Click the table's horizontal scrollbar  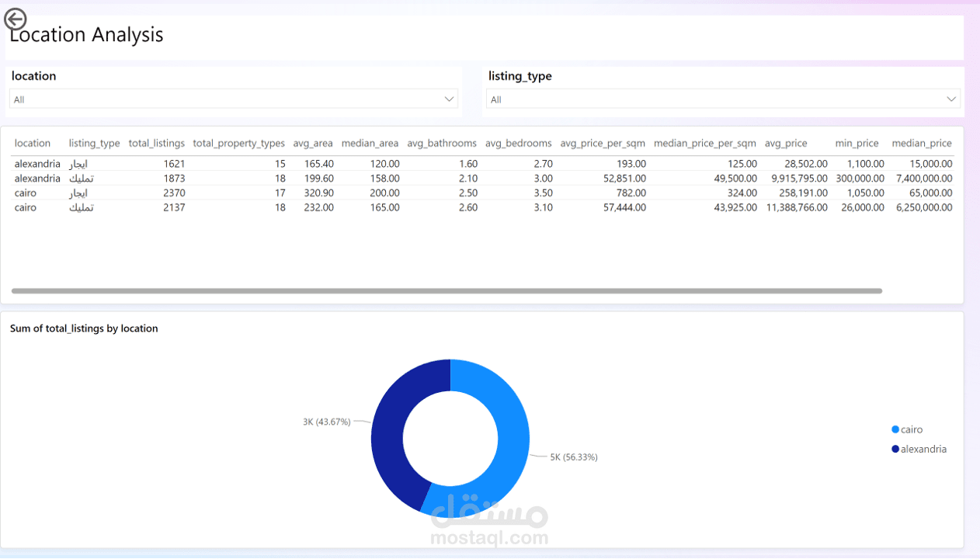coord(447,291)
